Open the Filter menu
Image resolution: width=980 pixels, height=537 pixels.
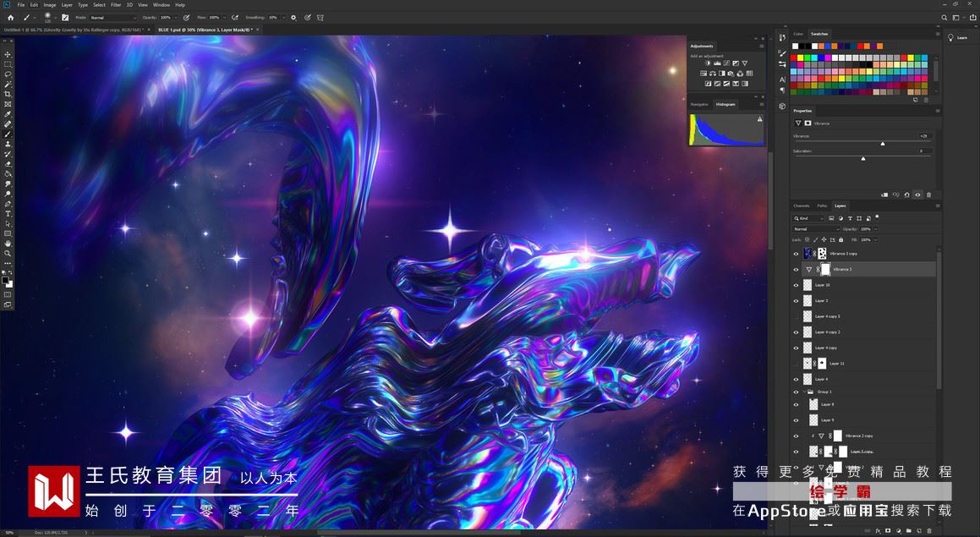coord(116,4)
